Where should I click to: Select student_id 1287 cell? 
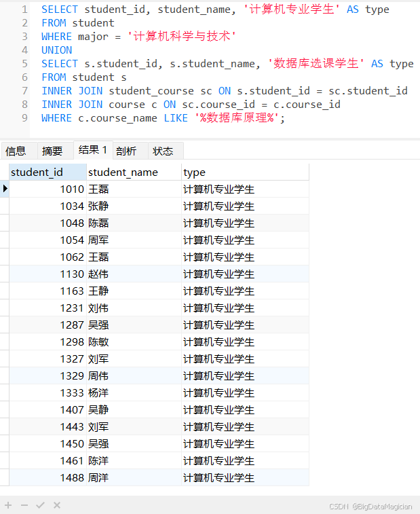click(47, 325)
